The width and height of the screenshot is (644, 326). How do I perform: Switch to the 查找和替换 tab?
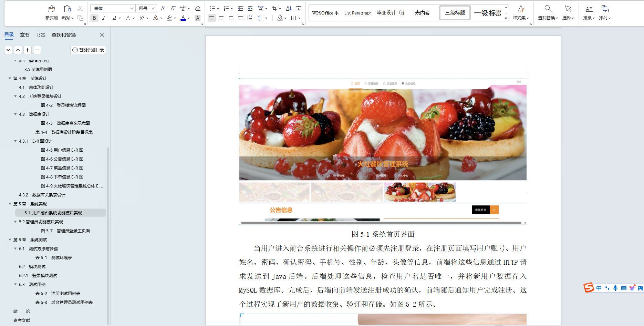[64, 35]
